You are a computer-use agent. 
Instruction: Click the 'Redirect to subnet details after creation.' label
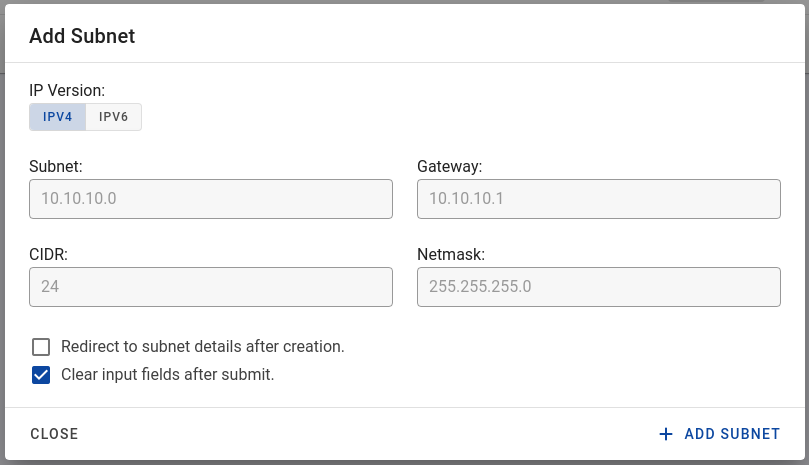[x=203, y=346]
